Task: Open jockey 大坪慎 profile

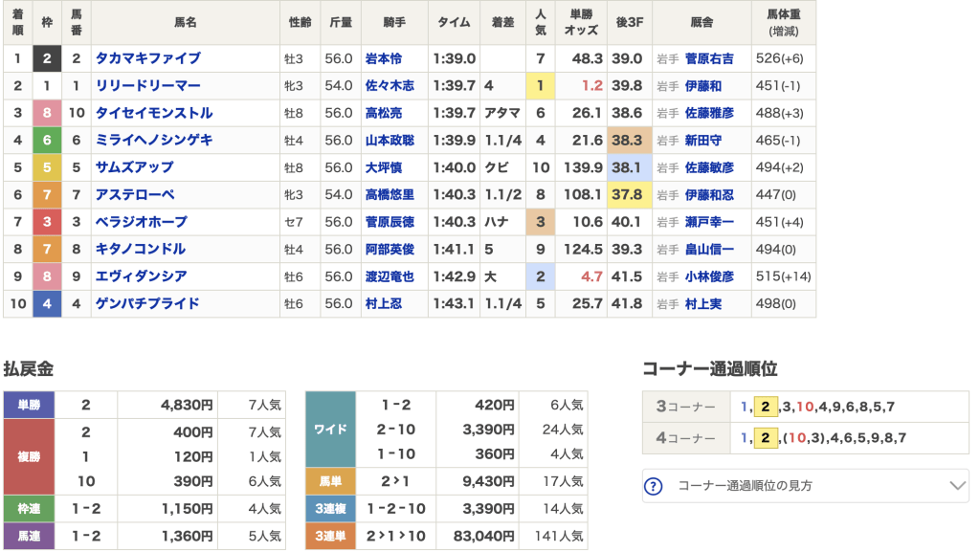Action: (384, 167)
